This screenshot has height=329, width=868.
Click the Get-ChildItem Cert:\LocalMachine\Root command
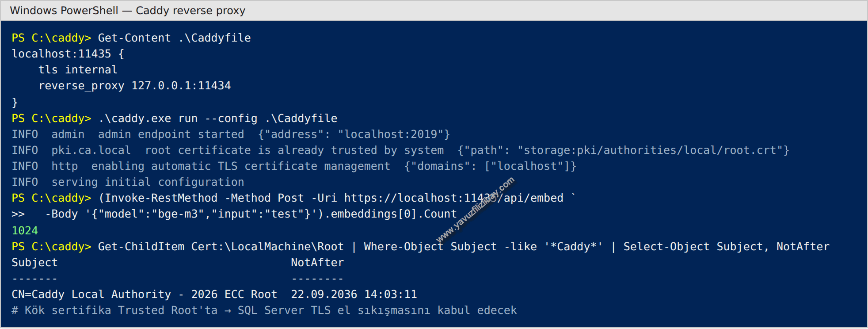(221, 247)
